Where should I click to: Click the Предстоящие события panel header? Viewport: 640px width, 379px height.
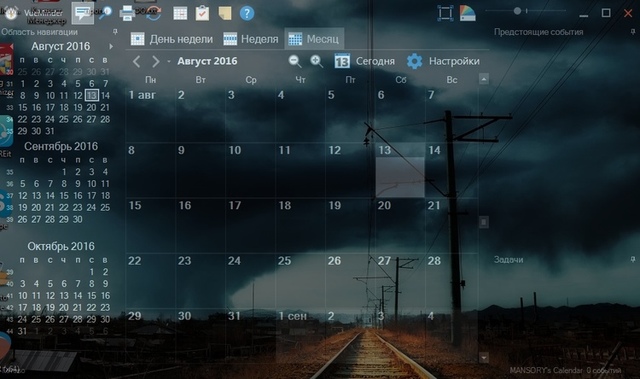538,32
